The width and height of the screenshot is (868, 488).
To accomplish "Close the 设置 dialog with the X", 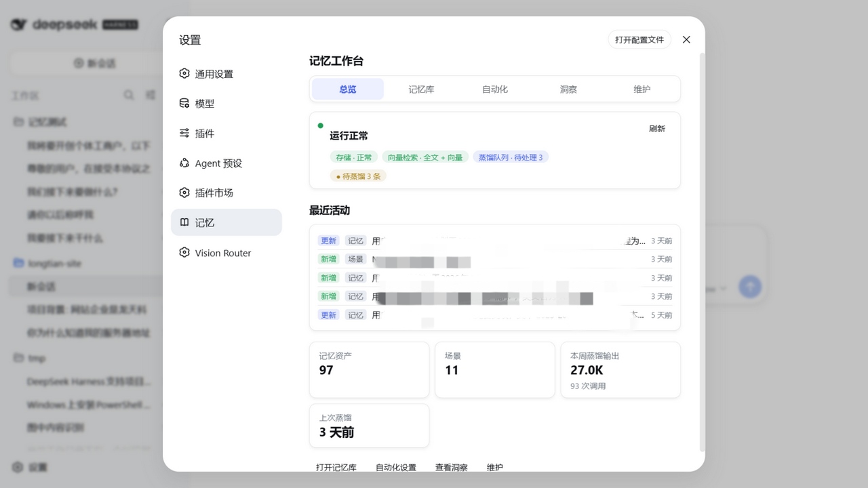I will 686,39.
